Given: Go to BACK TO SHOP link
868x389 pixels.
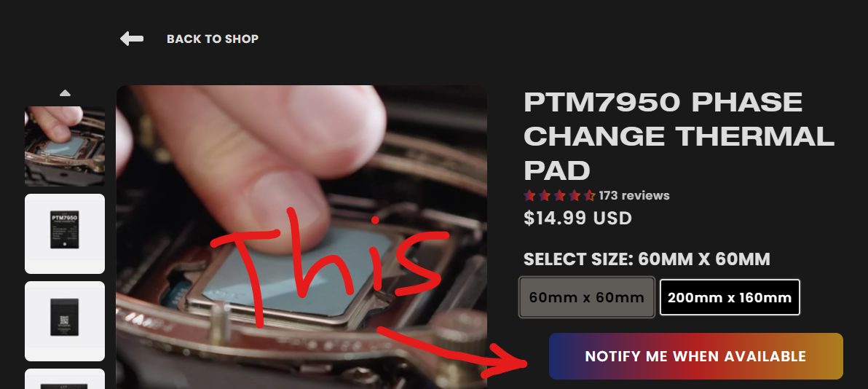Looking at the screenshot, I should (x=213, y=39).
